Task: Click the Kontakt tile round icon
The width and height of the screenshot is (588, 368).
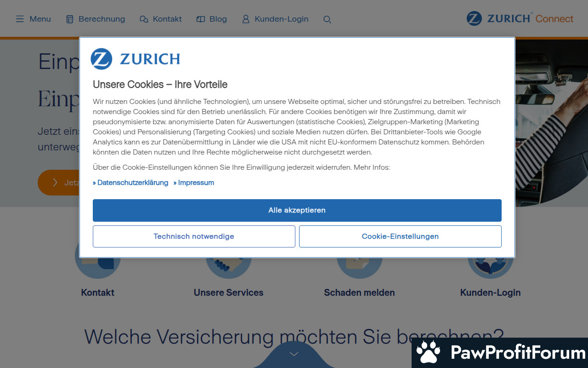Action: [97, 268]
